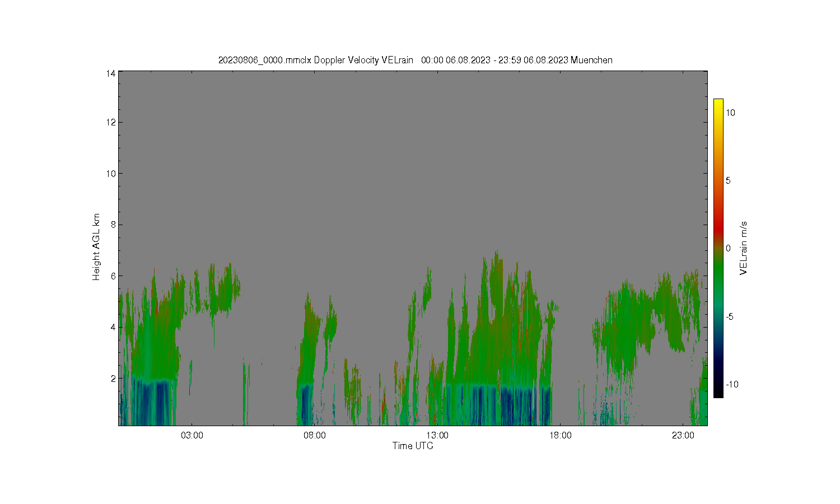
Task: Click the height tick label 10 on y-axis
Action: 111,174
